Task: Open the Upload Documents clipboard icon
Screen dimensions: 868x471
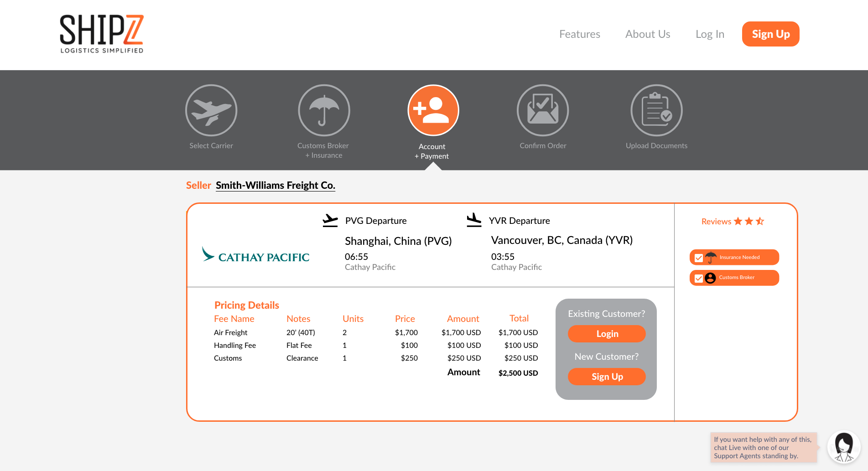Action: pos(656,110)
